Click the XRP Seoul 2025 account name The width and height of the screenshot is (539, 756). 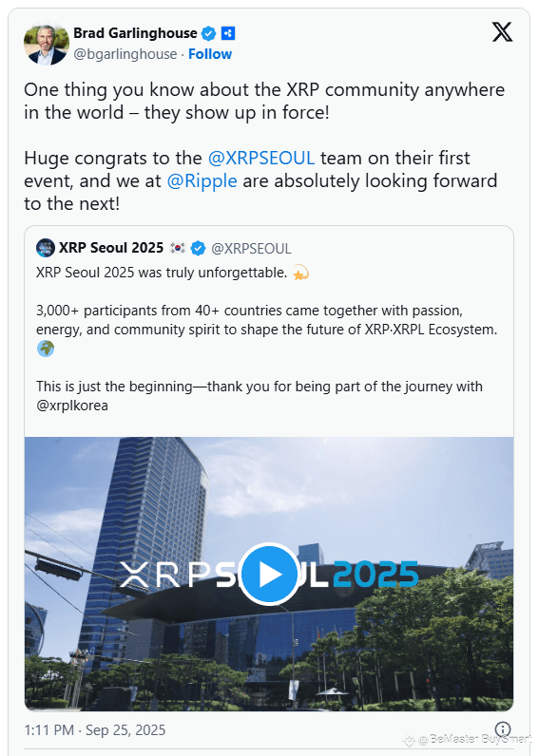coord(111,248)
